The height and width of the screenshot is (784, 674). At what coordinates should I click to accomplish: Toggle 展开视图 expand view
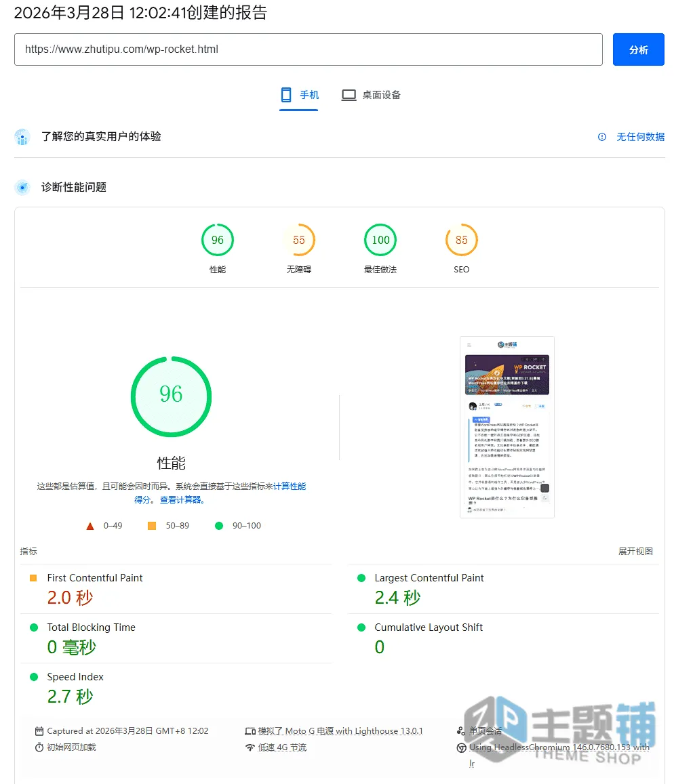pyautogui.click(x=635, y=551)
